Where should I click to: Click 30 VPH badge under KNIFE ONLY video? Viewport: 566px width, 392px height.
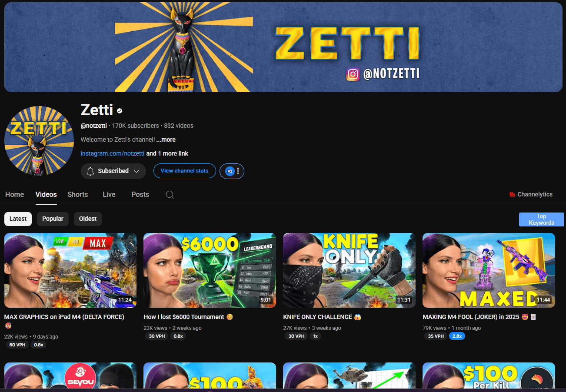(296, 336)
